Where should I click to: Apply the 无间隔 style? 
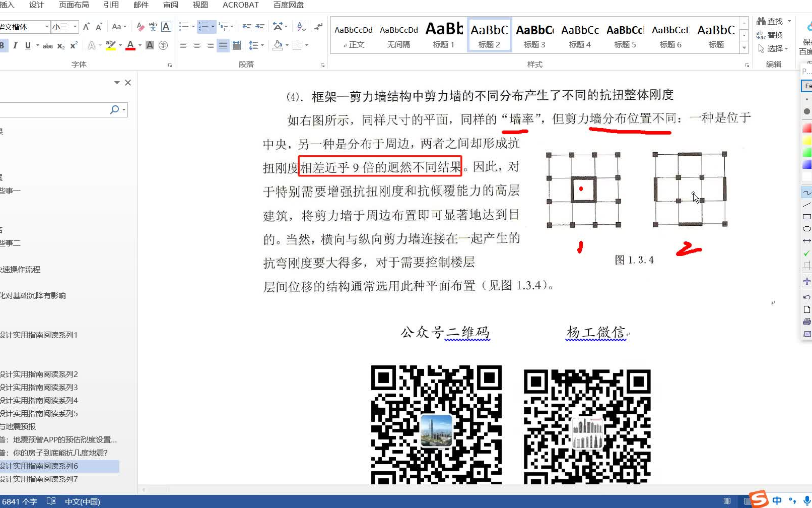[398, 35]
